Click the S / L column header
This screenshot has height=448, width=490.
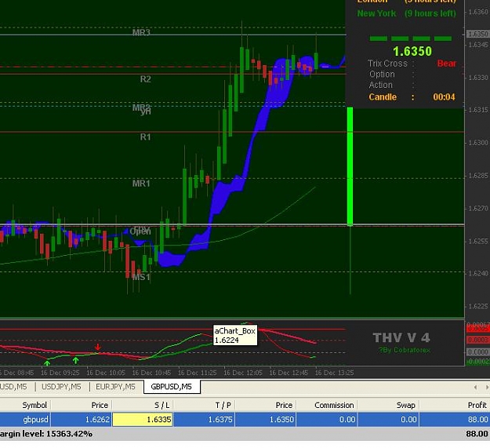pyautogui.click(x=162, y=405)
